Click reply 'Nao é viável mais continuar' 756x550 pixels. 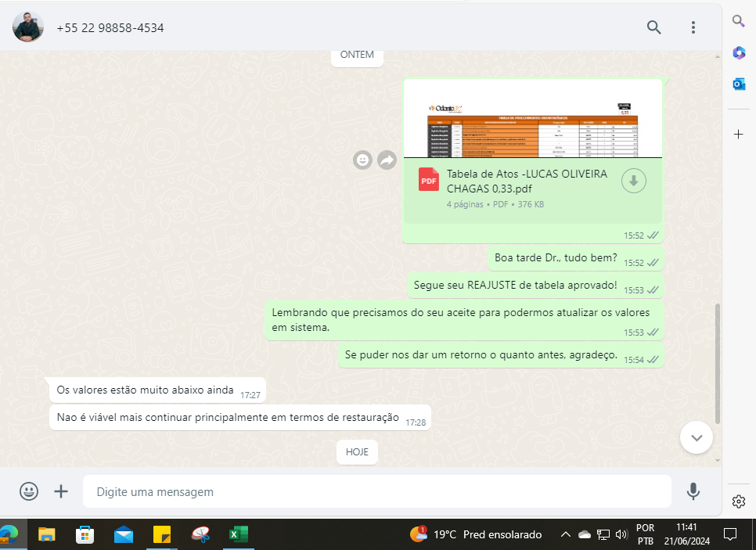pos(228,418)
